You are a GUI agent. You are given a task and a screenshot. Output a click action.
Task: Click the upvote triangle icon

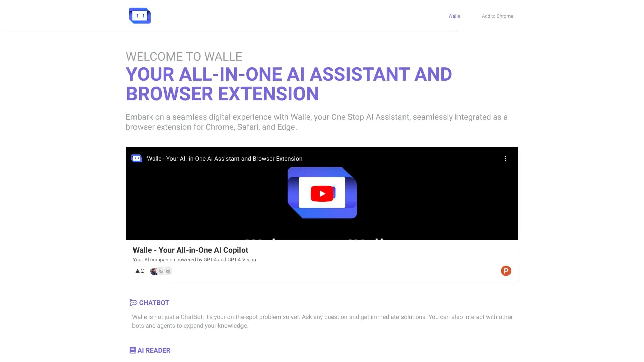pos(137,270)
